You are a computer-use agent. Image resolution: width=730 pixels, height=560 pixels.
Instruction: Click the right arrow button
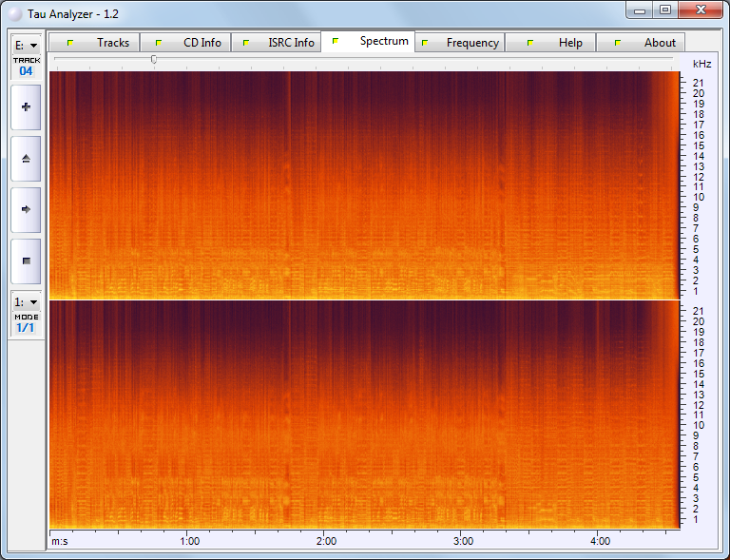(26, 209)
